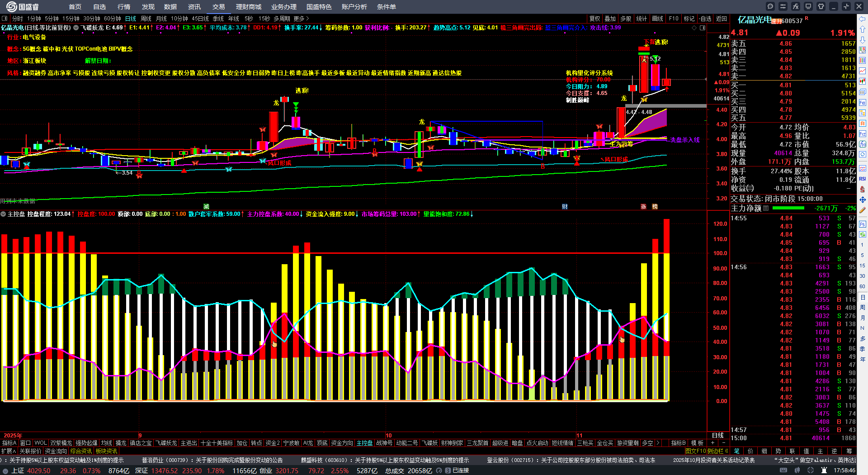Click the 统计 statistics button
The image size is (868, 475).
(642, 19)
